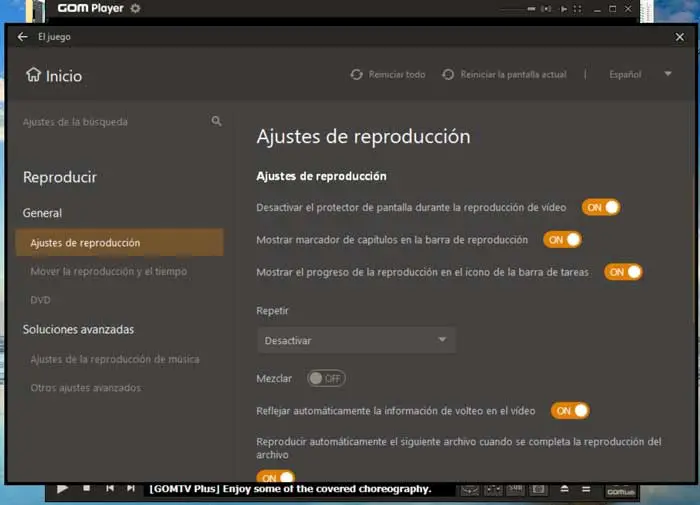
Task: Toggle Reproducir automáticamente el siguiente archivo switch
Action: coord(275,477)
